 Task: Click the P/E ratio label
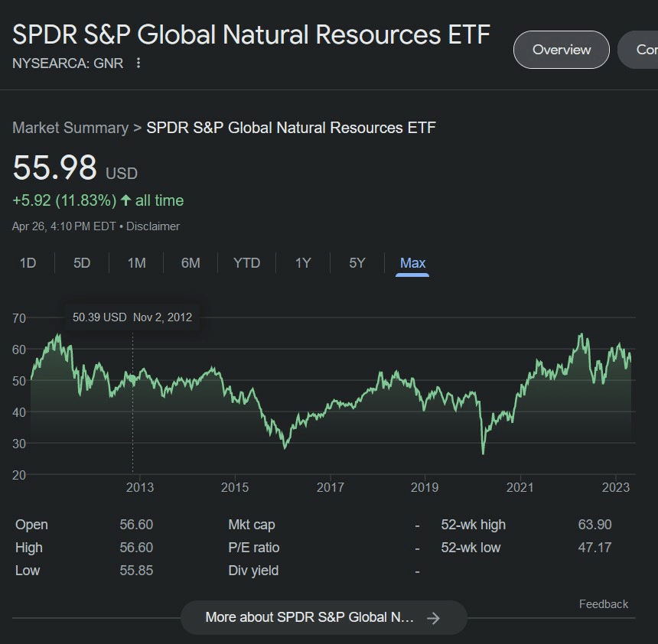[254, 548]
